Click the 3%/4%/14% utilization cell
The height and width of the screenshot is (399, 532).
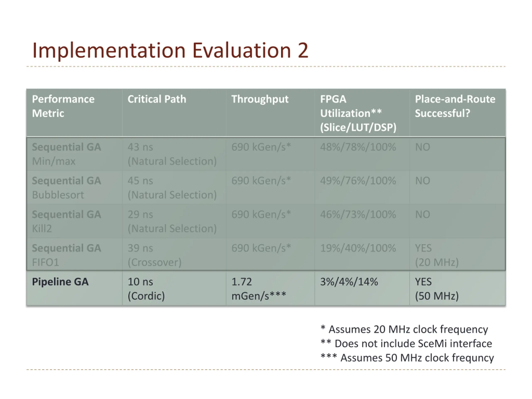(349, 282)
